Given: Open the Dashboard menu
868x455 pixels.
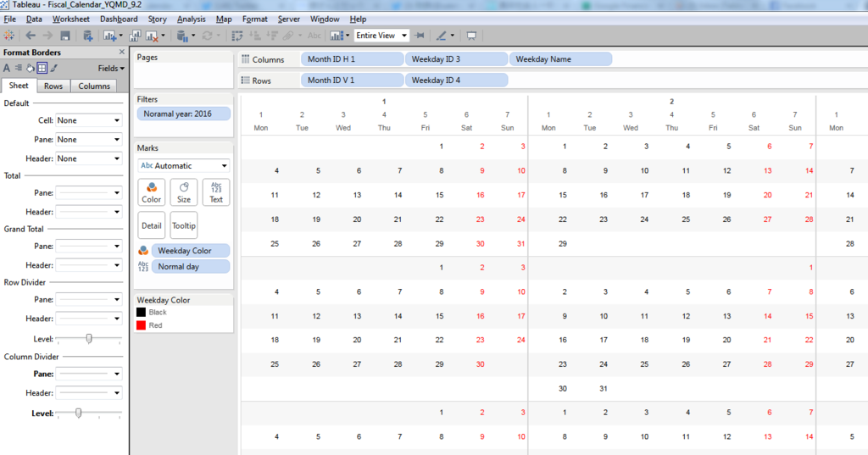Looking at the screenshot, I should tap(119, 19).
